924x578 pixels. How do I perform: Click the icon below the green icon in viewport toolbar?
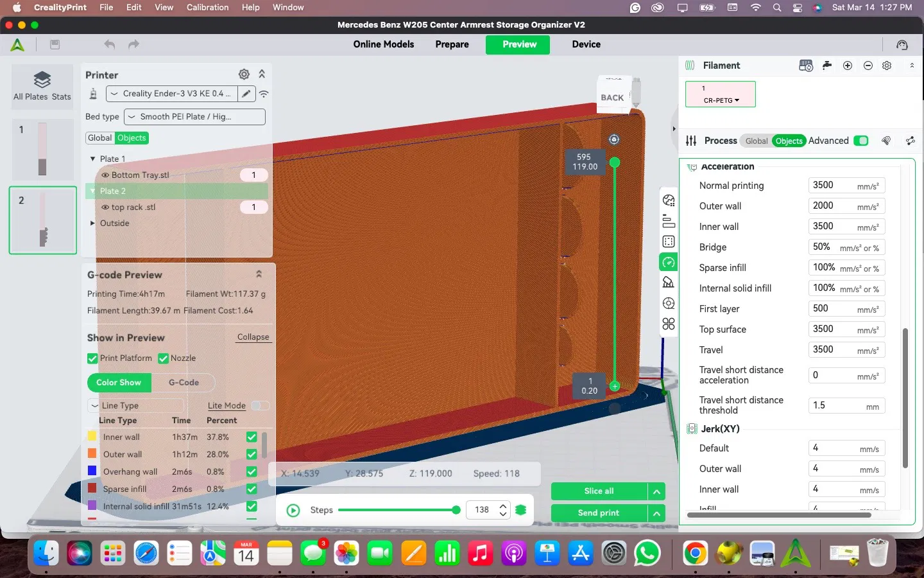coord(669,283)
